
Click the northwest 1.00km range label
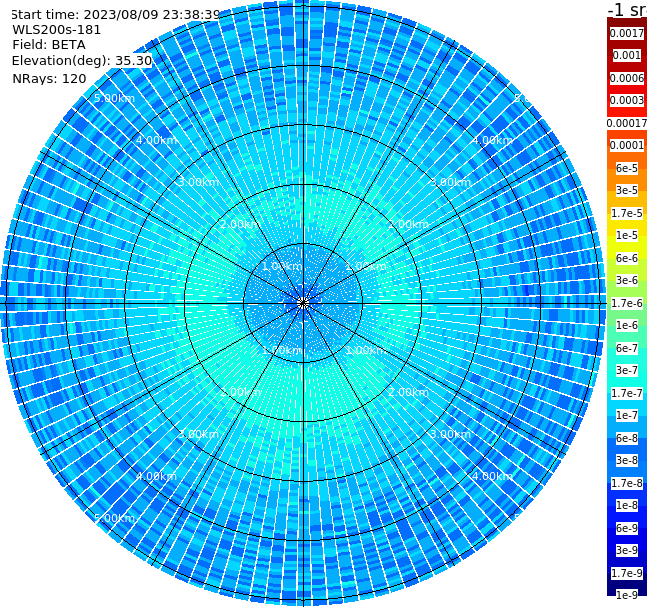tap(283, 266)
